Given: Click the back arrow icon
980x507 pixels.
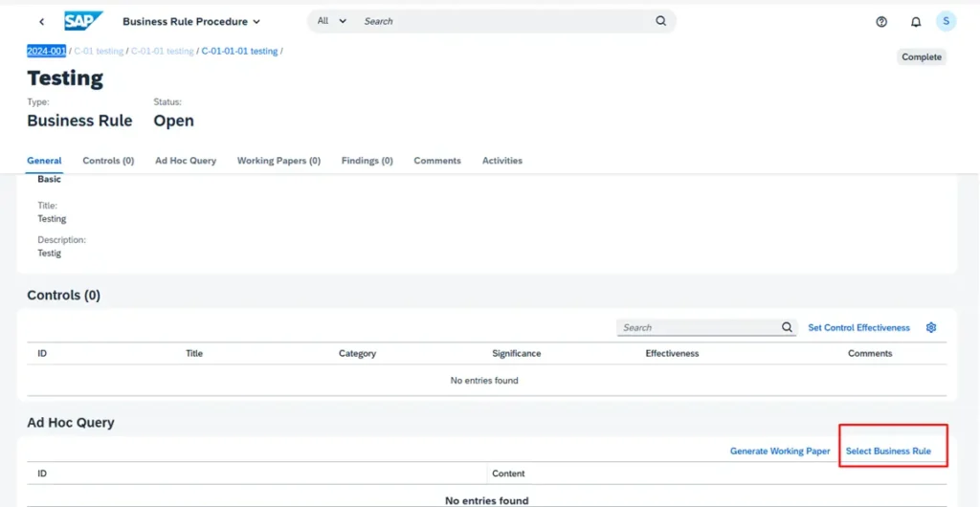Looking at the screenshot, I should coord(41,21).
